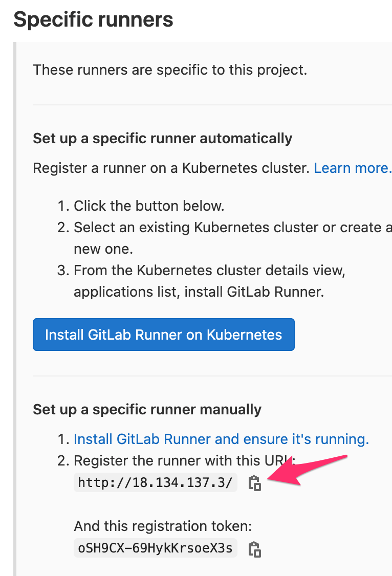Click the Set up a specific runner manually heading
392x576 pixels.
[147, 409]
